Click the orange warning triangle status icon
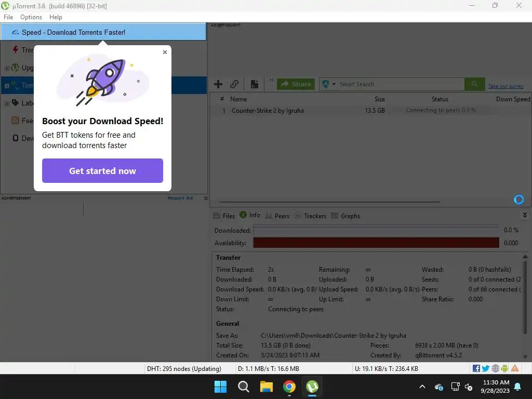The height and width of the screenshot is (399, 532). [x=515, y=368]
